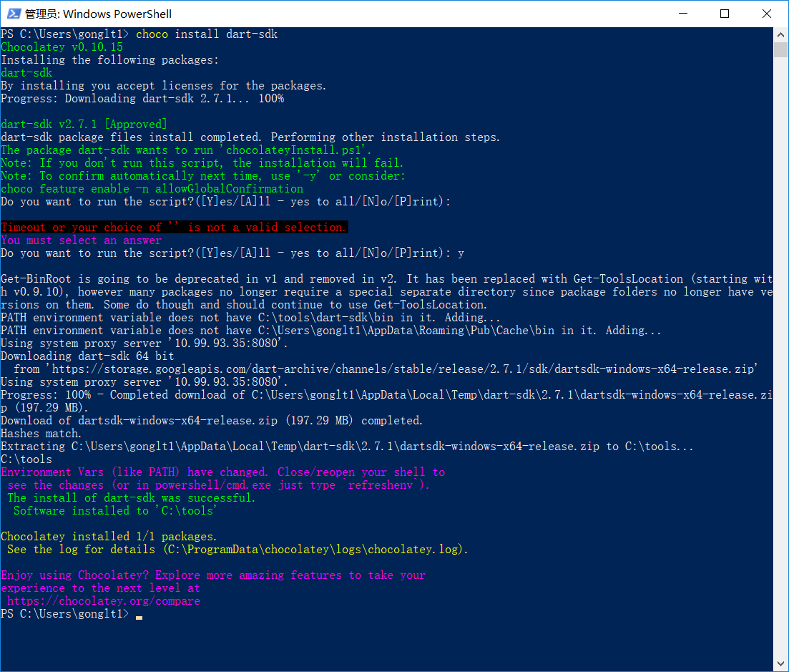Click the PATH line mentioning 'Pub\Cache\bin'
Screen dimensions: 789x672
[x=331, y=331]
